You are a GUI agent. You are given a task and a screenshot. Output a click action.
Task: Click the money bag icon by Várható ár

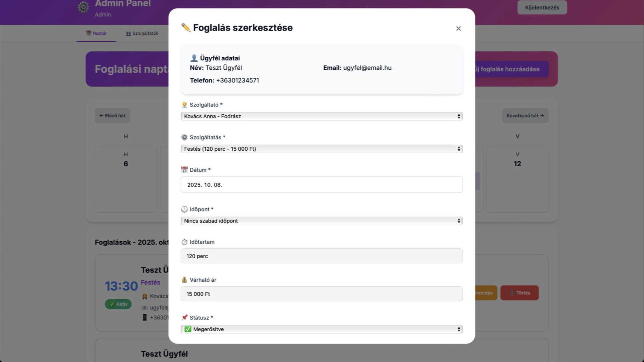[184, 280]
